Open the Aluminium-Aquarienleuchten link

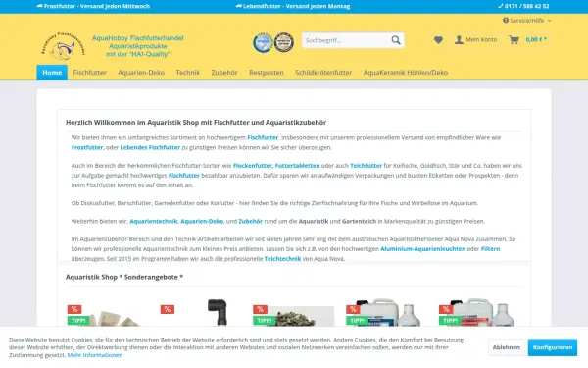coord(423,249)
